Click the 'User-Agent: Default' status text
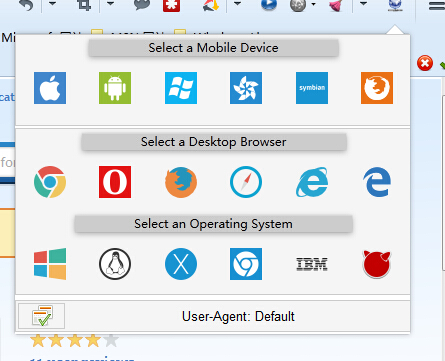Screen dimensions: 445x361 point(238,316)
